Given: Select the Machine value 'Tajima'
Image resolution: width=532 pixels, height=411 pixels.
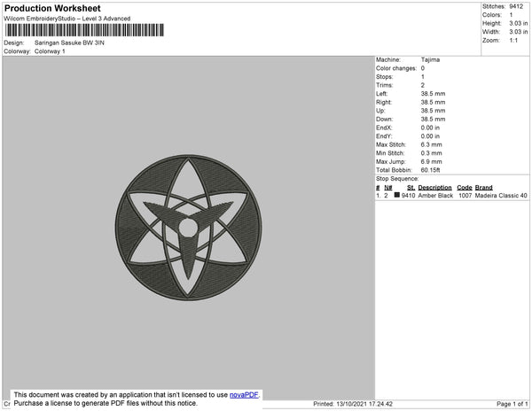Looking at the screenshot, I should (430, 59).
